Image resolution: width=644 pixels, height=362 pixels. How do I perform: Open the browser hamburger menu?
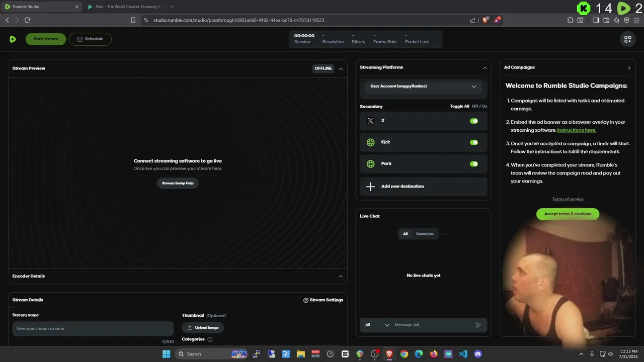click(637, 20)
